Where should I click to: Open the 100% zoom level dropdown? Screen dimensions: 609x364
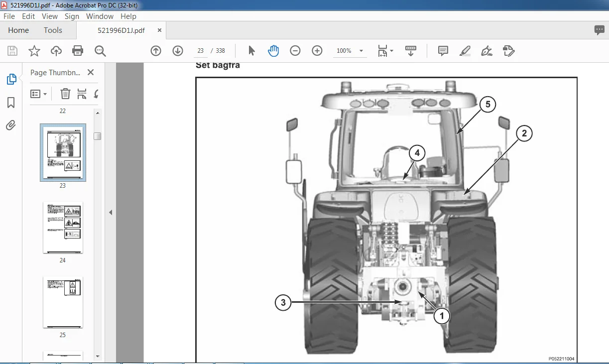(350, 51)
